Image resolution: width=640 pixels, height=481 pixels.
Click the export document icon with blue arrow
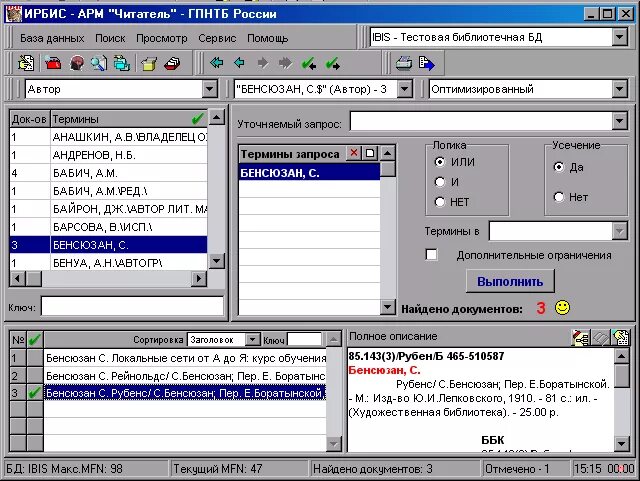427,63
